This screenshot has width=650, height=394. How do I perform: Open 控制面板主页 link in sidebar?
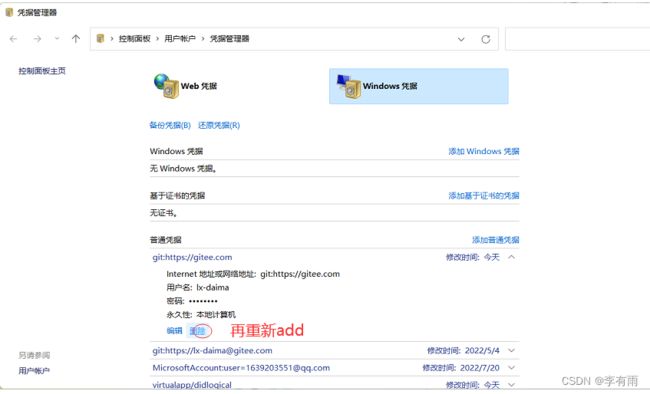tap(42, 71)
